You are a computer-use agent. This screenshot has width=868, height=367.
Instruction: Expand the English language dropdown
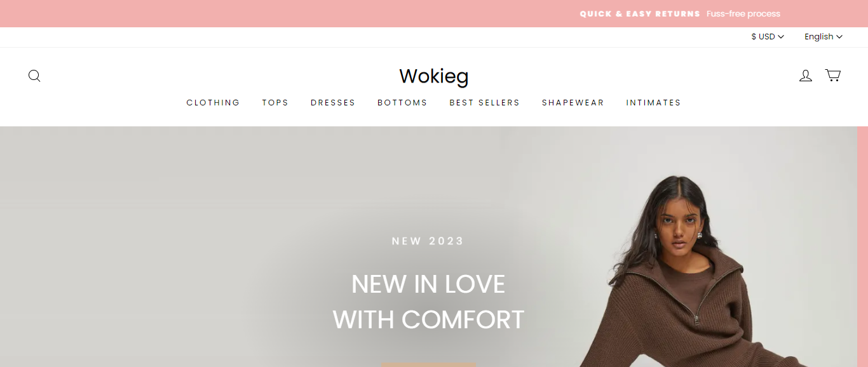pyautogui.click(x=824, y=37)
